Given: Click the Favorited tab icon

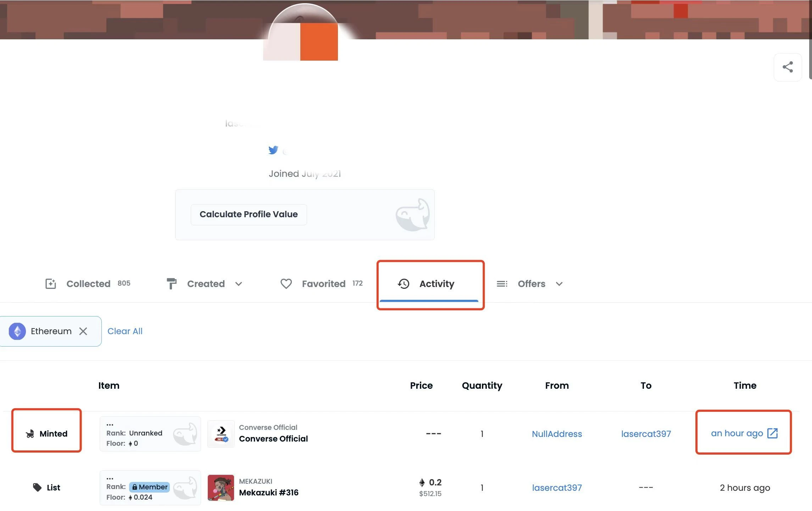Looking at the screenshot, I should (x=286, y=284).
